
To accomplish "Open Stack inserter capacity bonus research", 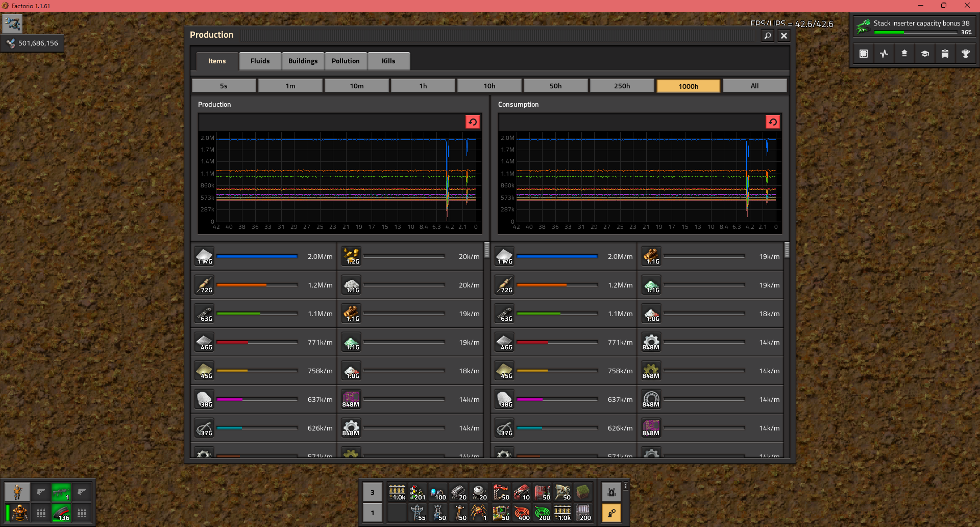I will point(914,27).
